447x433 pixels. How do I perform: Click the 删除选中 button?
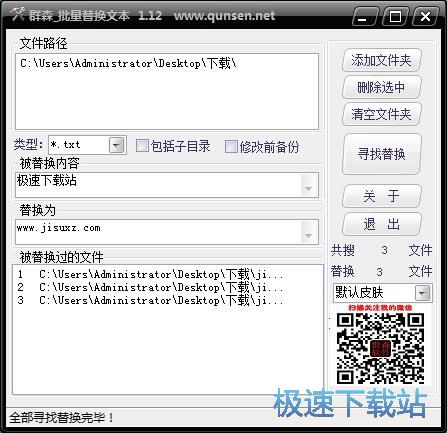coord(382,87)
